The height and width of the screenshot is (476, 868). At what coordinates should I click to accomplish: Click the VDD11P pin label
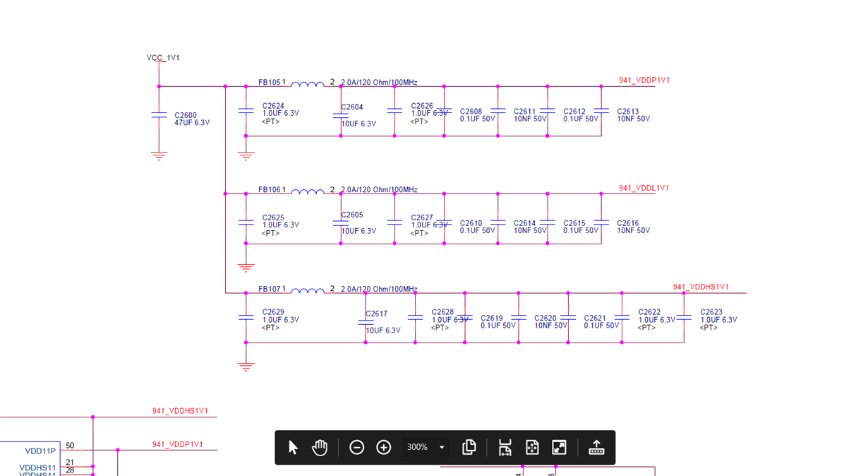[40, 451]
